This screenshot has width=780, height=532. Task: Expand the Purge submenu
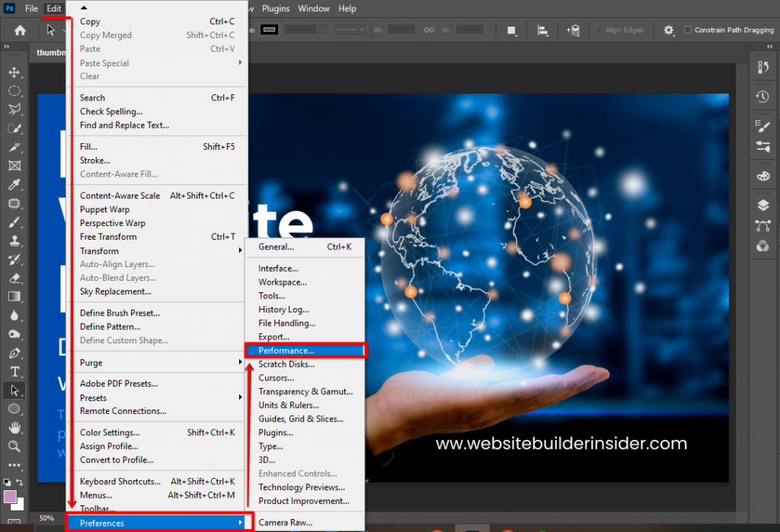pyautogui.click(x=159, y=363)
